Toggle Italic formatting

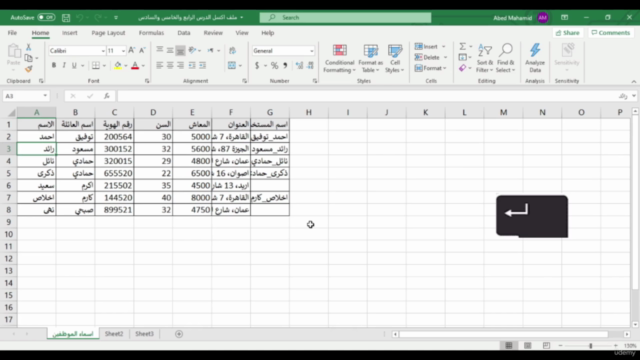click(64, 65)
